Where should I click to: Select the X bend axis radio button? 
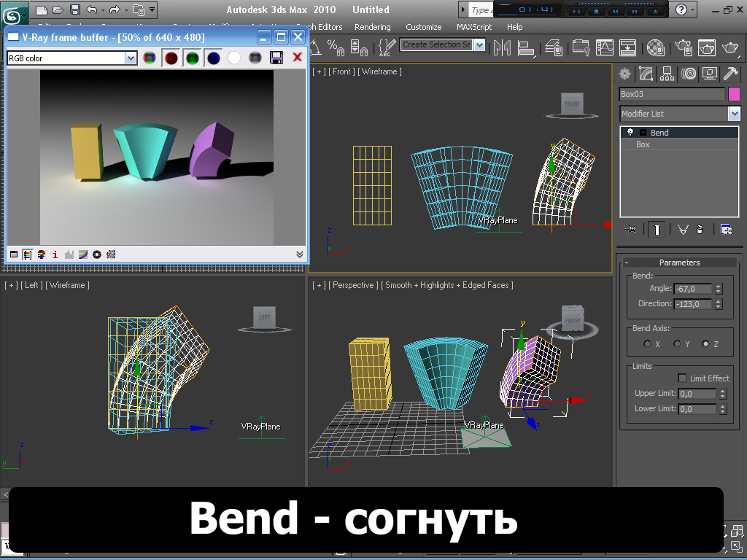coord(647,344)
